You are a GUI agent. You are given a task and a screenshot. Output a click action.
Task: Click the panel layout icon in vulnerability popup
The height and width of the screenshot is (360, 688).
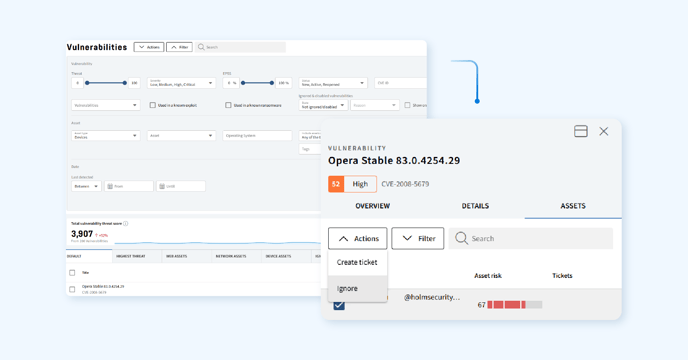(581, 131)
